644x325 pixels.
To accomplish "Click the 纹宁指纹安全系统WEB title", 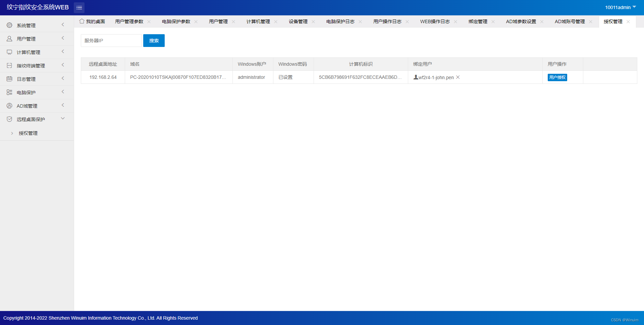I will (38, 7).
